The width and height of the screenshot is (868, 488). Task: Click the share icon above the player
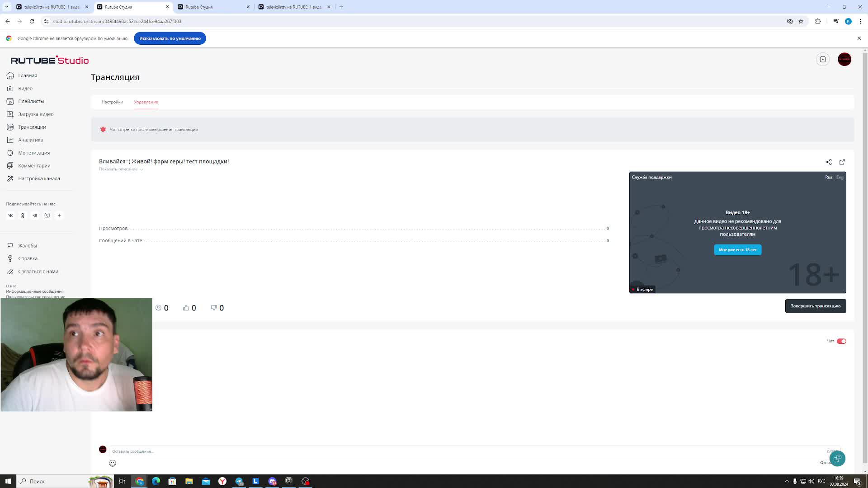pyautogui.click(x=828, y=162)
